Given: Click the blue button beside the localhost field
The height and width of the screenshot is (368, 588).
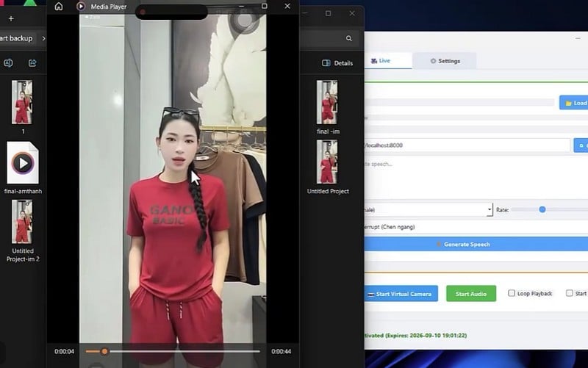Looking at the screenshot, I should point(581,145).
